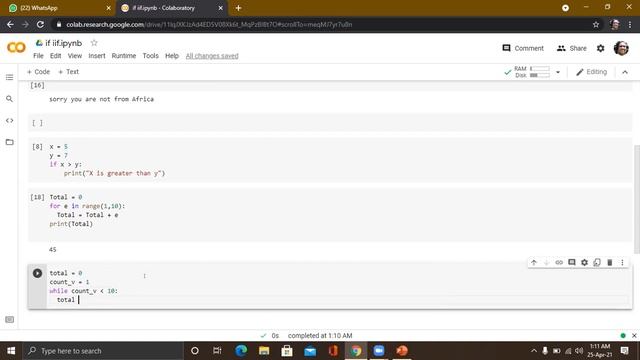Close the WhatsApp browser tab
Viewport: 640px width, 360px height.
point(109,8)
